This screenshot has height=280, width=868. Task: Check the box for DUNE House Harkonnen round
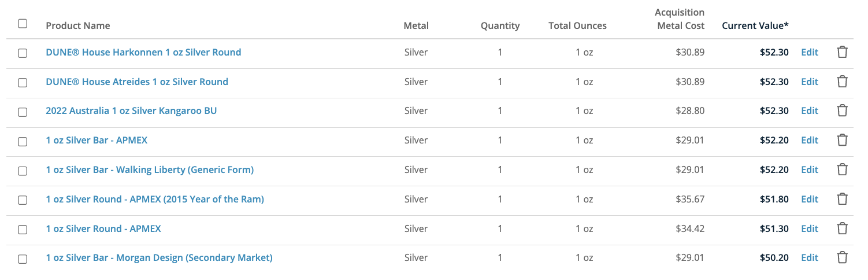(x=23, y=53)
